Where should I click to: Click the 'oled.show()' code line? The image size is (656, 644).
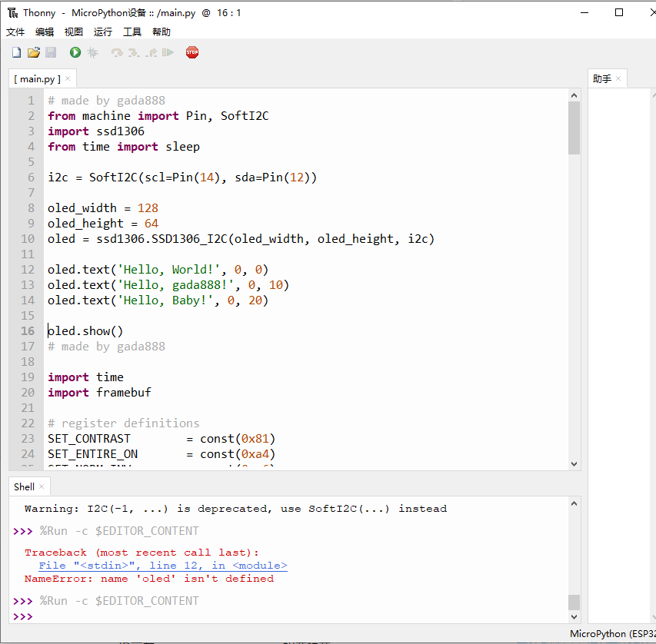(85, 330)
